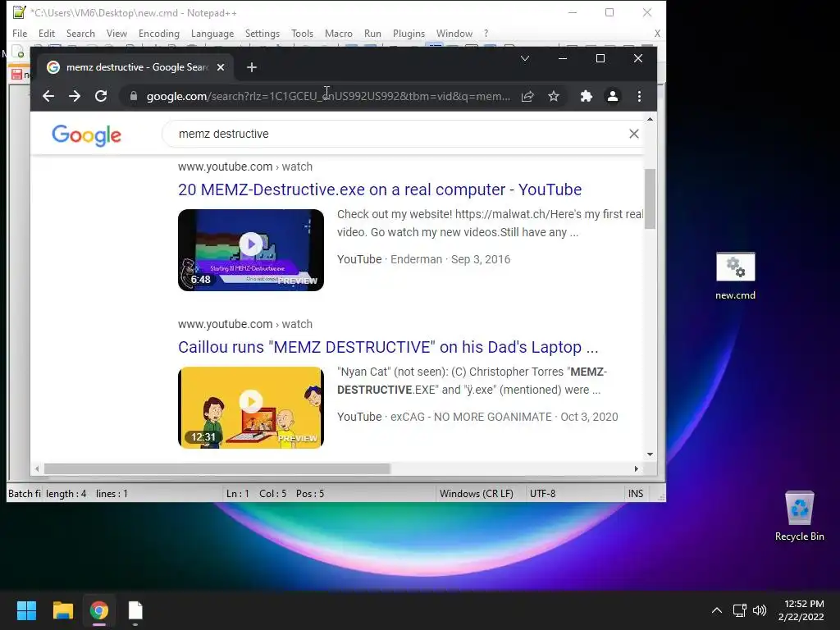
Task: Open Notepad++ Language menu
Action: click(x=212, y=33)
